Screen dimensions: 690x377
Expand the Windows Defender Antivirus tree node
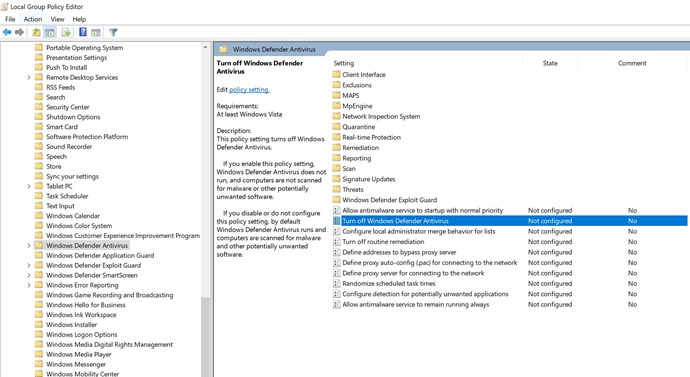click(29, 245)
